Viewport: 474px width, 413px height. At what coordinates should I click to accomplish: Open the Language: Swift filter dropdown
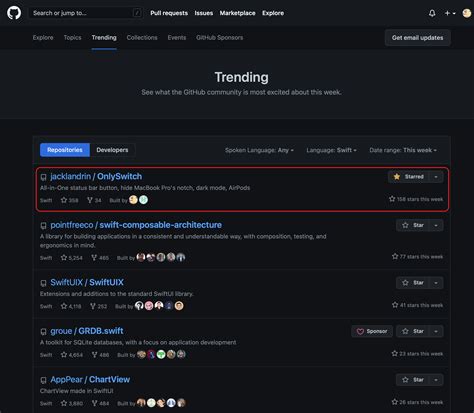331,150
